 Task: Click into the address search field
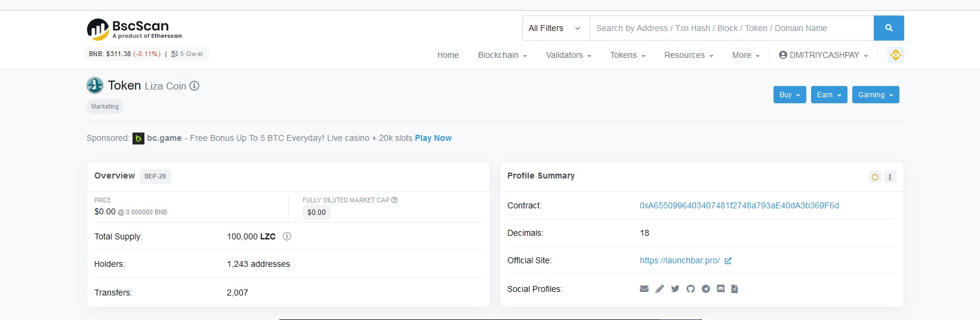pos(731,28)
